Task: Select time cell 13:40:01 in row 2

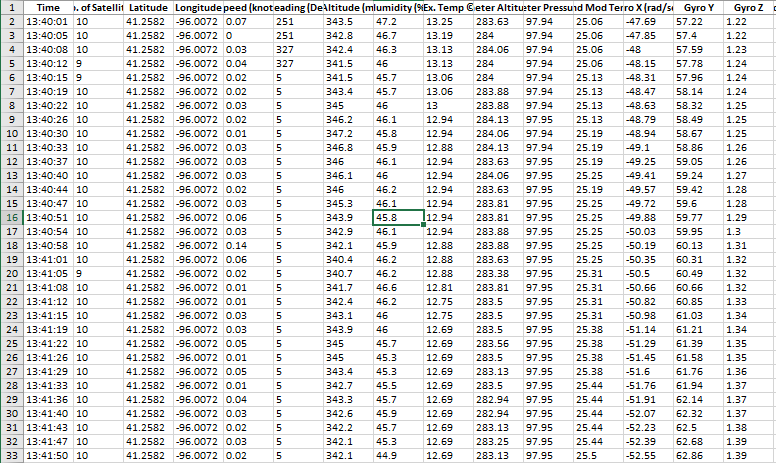Action: pyautogui.click(x=47, y=21)
